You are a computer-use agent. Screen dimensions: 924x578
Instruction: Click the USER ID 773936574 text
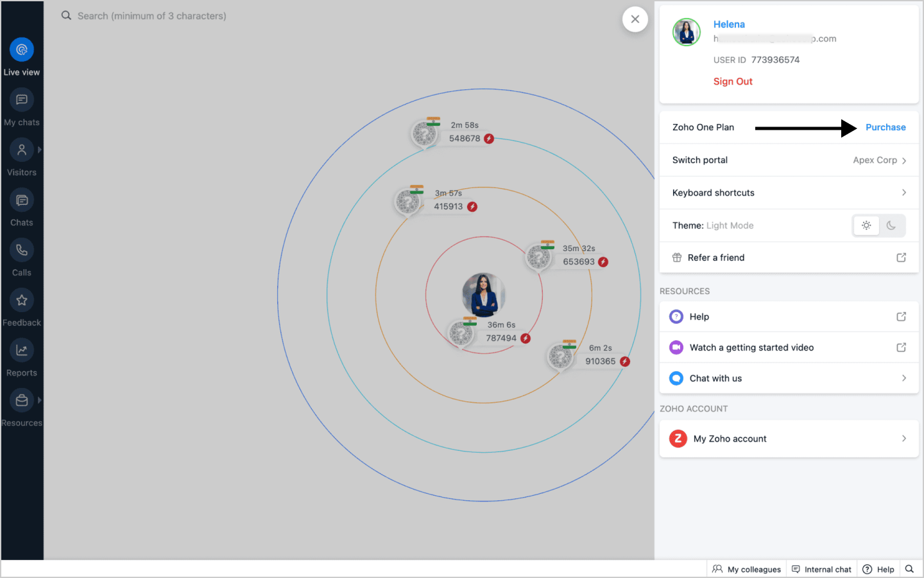click(x=757, y=60)
